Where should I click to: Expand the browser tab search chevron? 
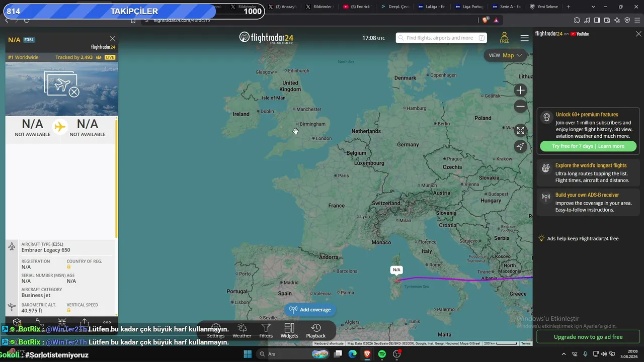click(593, 7)
